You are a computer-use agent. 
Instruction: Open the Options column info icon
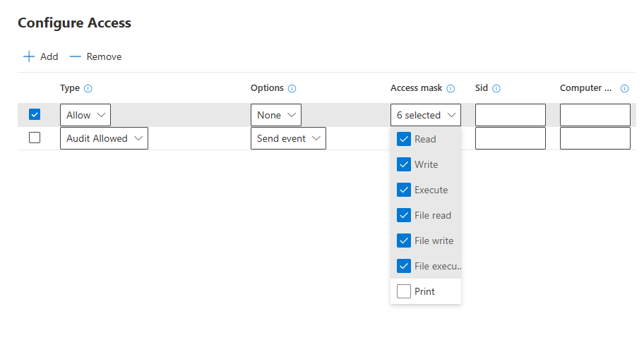pyautogui.click(x=292, y=88)
